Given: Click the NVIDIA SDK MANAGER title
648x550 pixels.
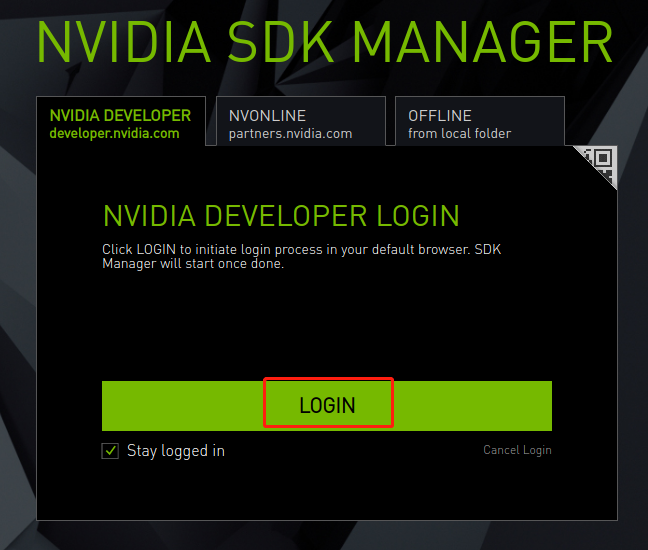Looking at the screenshot, I should pyautogui.click(x=324, y=43).
